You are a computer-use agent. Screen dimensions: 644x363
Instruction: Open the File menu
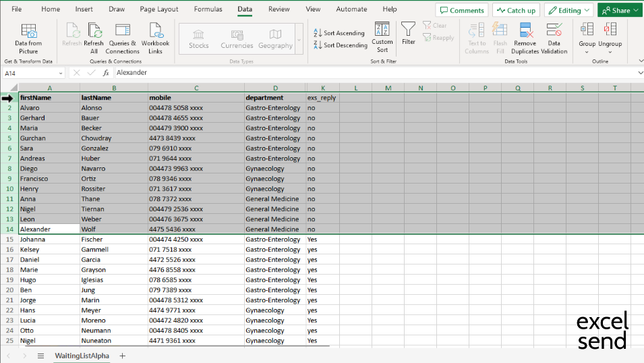click(16, 9)
